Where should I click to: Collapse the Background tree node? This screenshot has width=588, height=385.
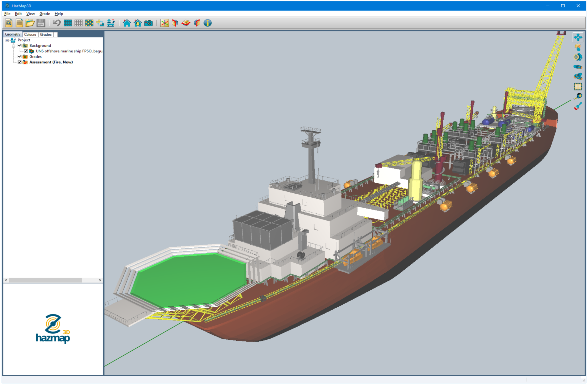pyautogui.click(x=13, y=46)
